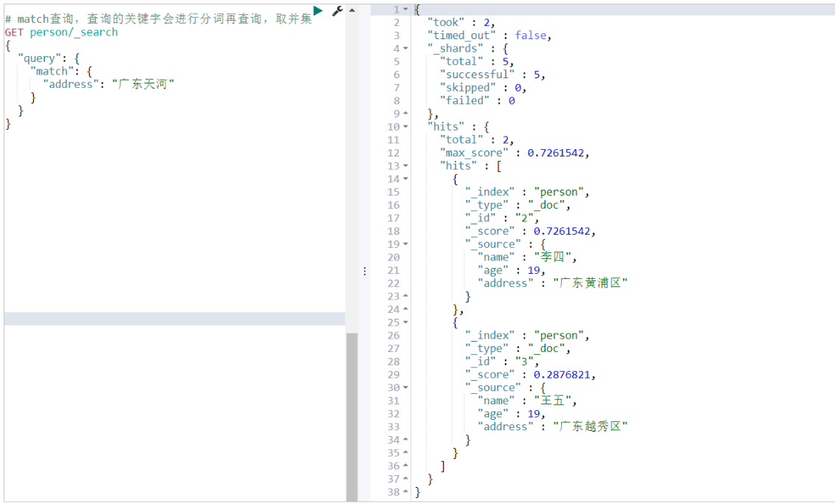Collapse the "_source" block on line 30

click(x=405, y=387)
